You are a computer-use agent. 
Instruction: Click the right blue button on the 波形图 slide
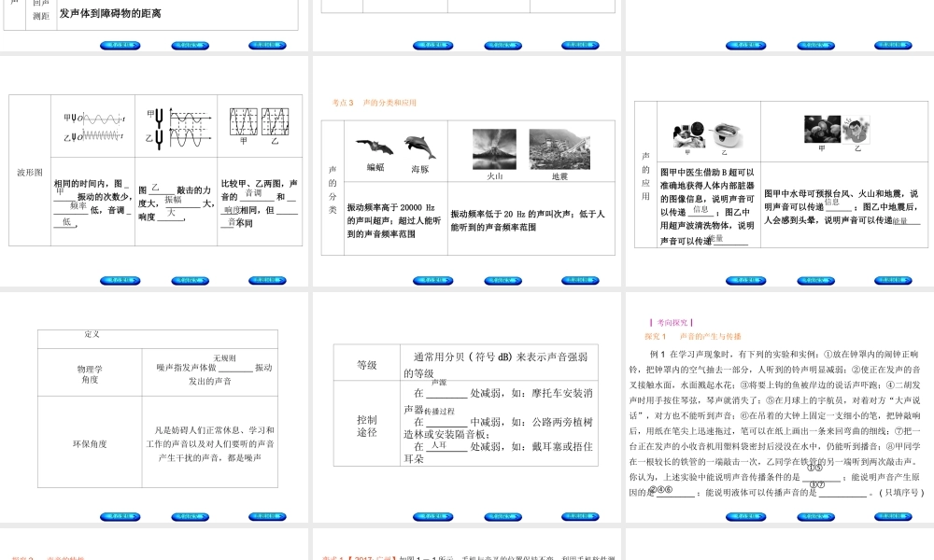coord(267,280)
